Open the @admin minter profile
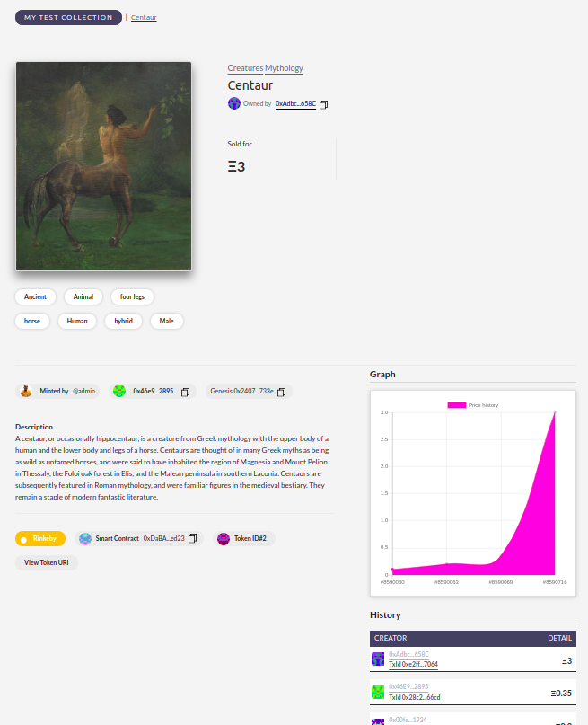The image size is (588, 725). 84,391
